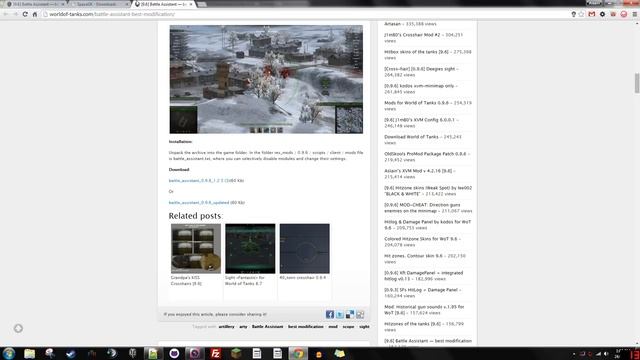
Task: Click the volume speaker tray icon
Action: 607,354
